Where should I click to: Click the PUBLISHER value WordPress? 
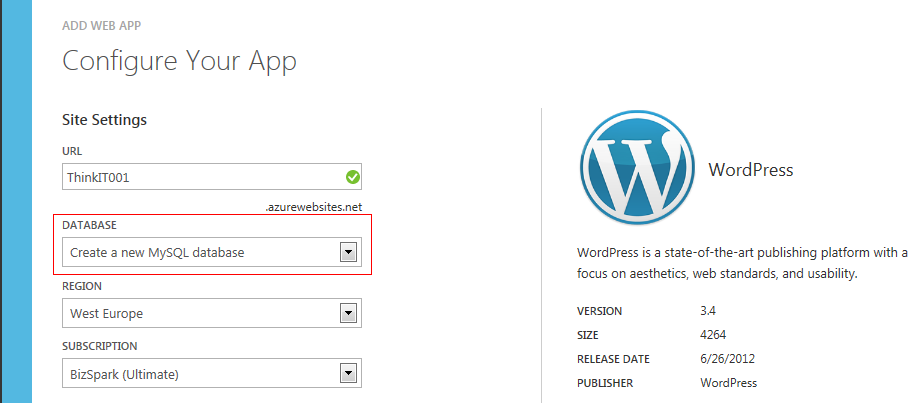click(x=728, y=383)
